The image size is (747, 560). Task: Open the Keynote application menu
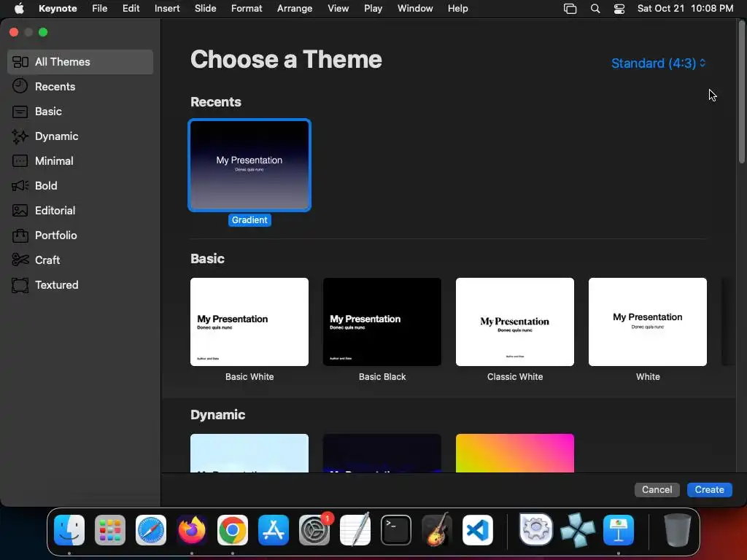[58, 9]
